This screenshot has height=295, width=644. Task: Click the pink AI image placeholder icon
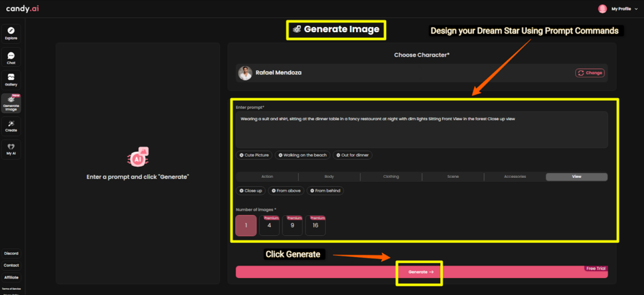tap(138, 158)
